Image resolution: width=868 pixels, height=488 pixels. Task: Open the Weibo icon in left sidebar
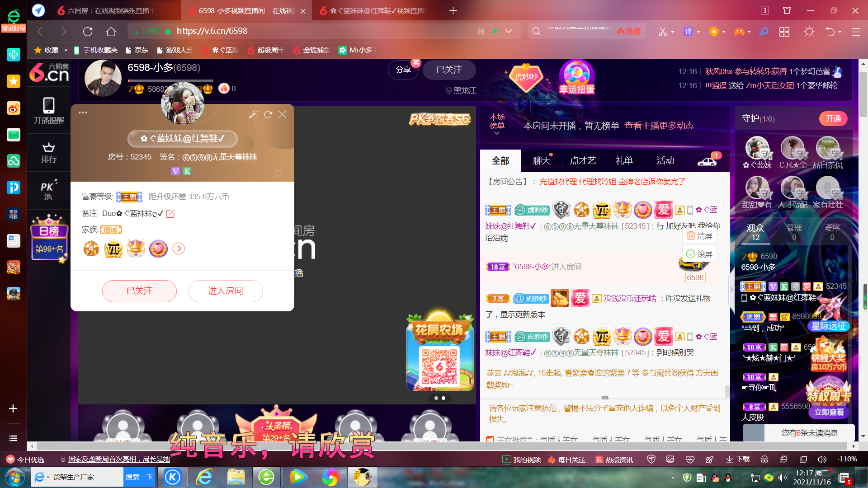coord(14,108)
